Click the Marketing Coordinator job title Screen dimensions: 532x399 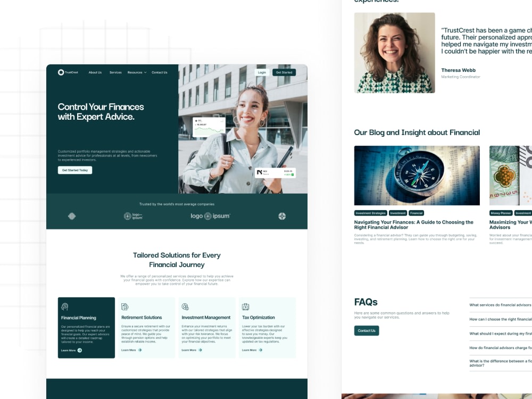tap(461, 77)
